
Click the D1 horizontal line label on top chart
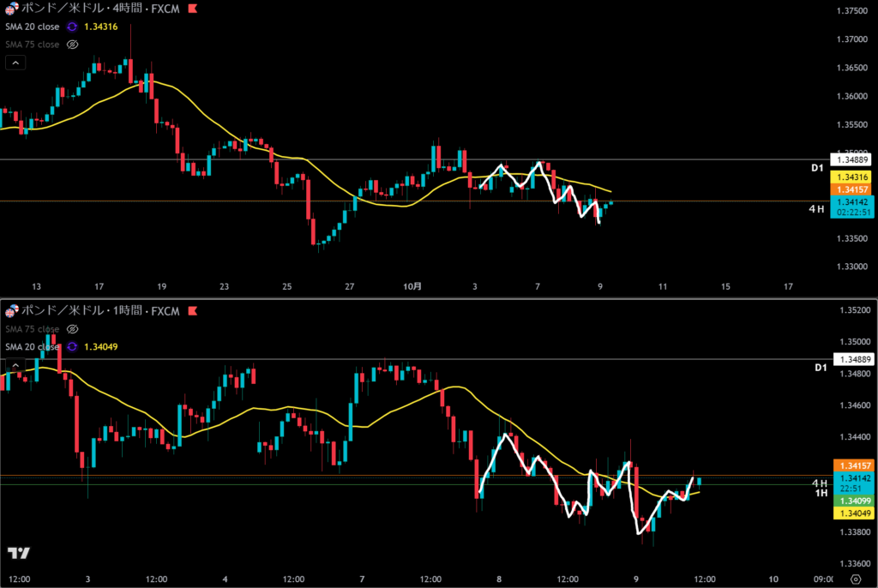click(x=817, y=168)
